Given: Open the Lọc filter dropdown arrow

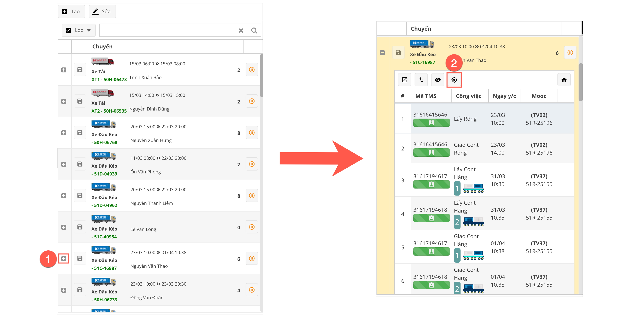Looking at the screenshot, I should (89, 30).
